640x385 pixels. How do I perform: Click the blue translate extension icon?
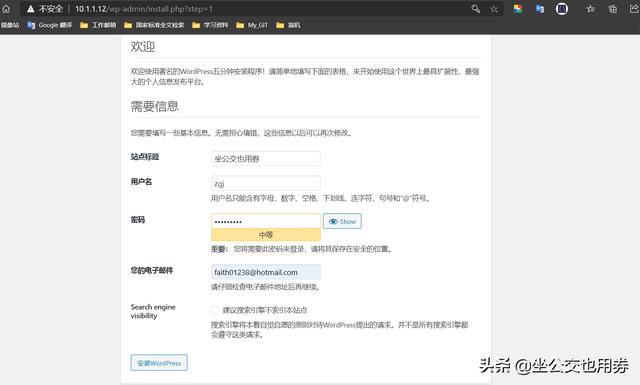coord(540,9)
